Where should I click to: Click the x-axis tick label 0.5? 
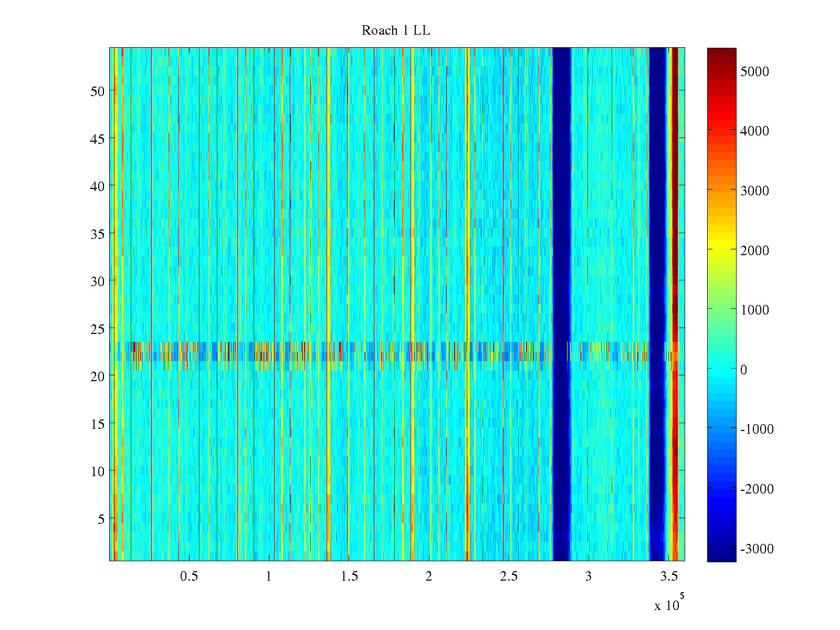189,576
